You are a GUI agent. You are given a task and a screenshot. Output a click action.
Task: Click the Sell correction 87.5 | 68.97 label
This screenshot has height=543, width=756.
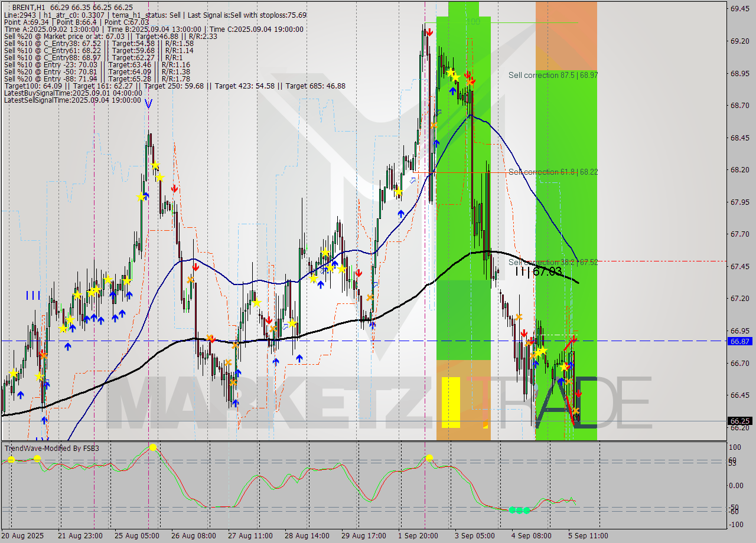pos(553,76)
